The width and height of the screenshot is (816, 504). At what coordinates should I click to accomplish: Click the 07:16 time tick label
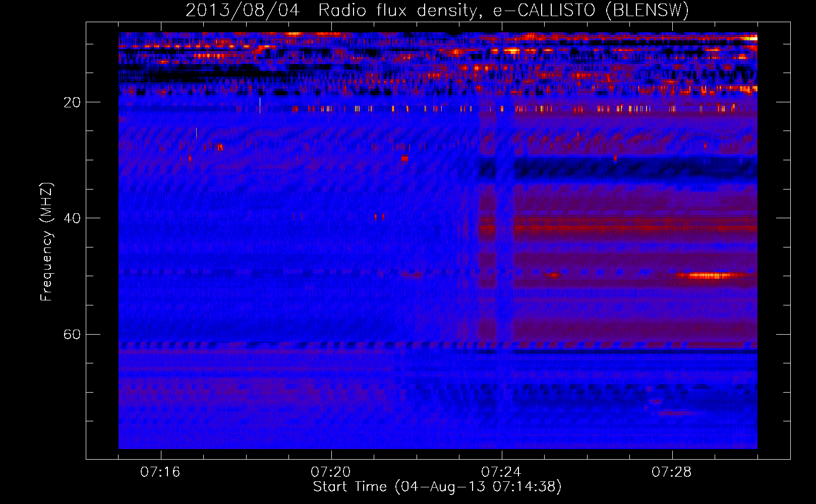point(160,472)
